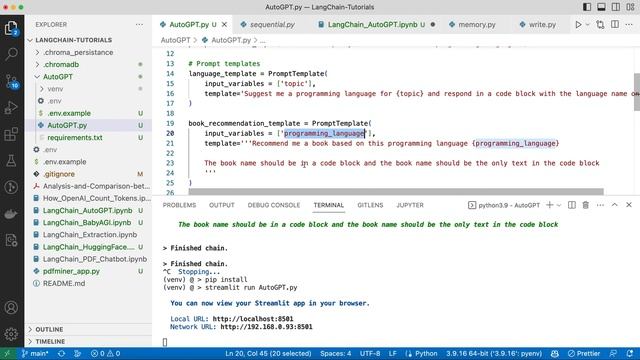Open the terminal launch profile dropdown
640x360 pixels.
[x=559, y=205]
